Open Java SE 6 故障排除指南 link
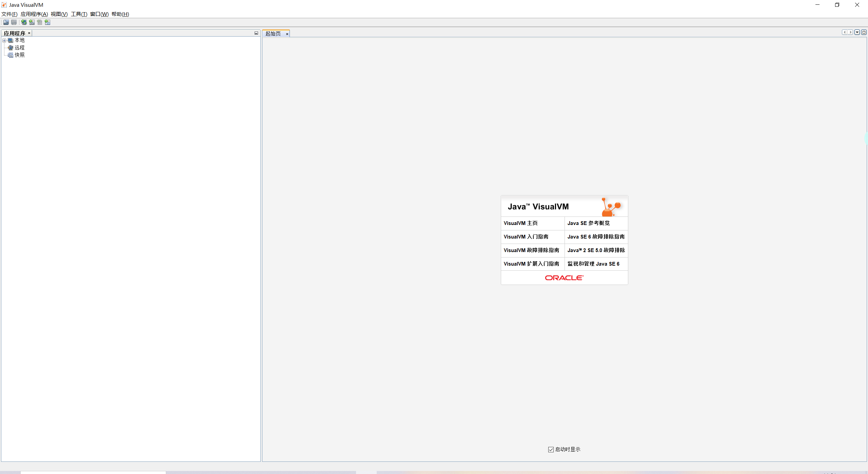 click(596, 237)
